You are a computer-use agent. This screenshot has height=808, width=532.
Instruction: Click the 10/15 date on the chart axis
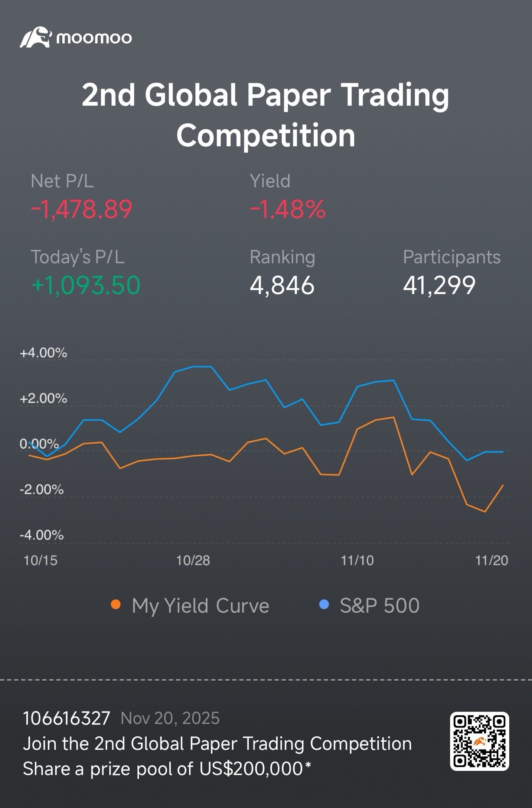(40, 560)
